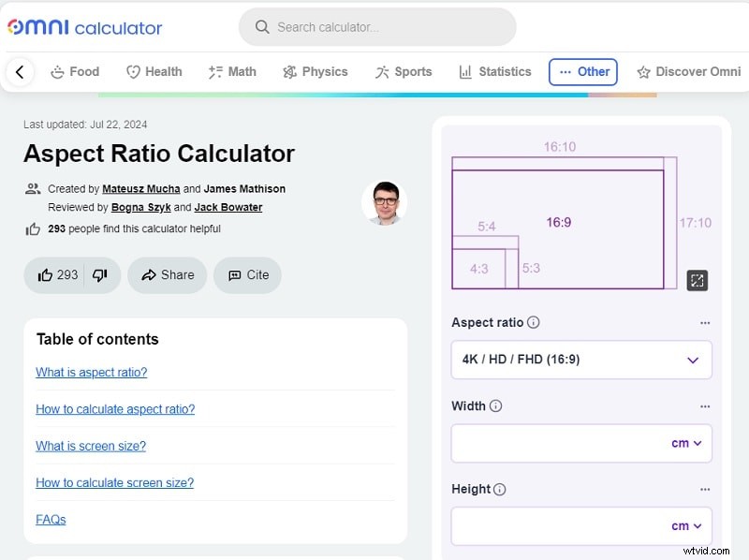Open the Height options (three dots)
The height and width of the screenshot is (560, 749).
[x=705, y=489]
